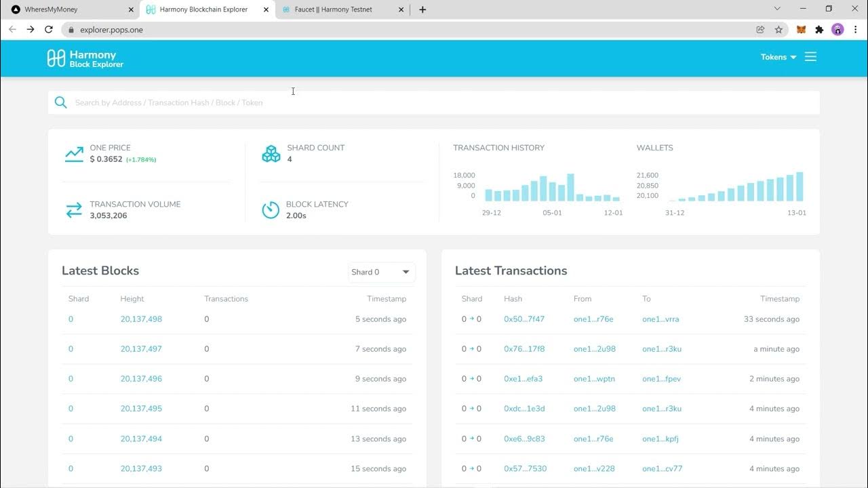Click the ONE price value $ 0.3652
The height and width of the screenshot is (488, 868).
(x=106, y=159)
